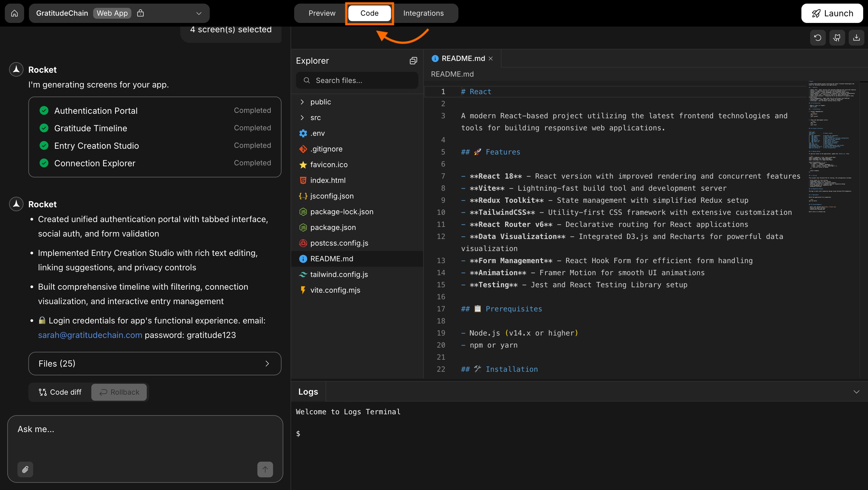Viewport: 868px width, 490px height.
Task: Click the completed checkmark for Gratitude Timeline
Action: point(44,128)
